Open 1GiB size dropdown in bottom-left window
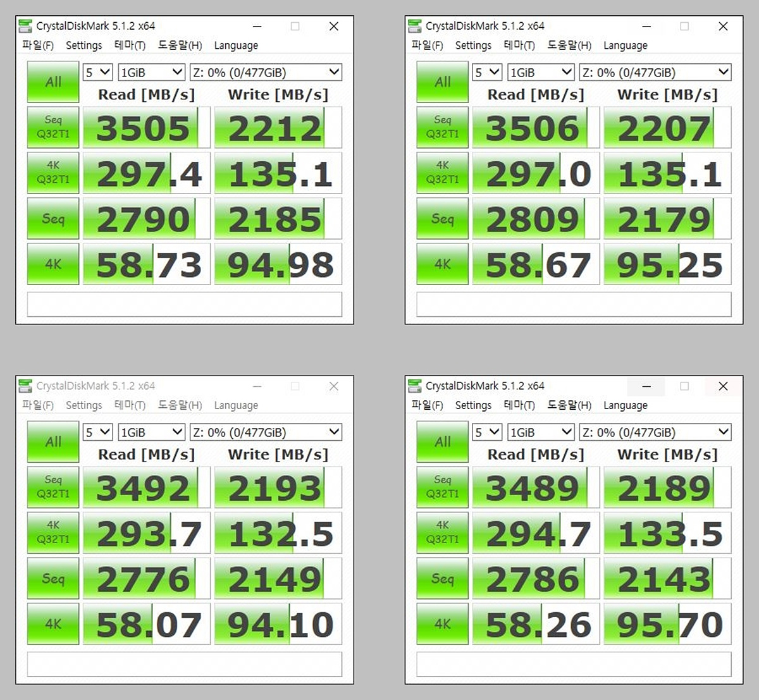This screenshot has height=700, width=759. point(151,432)
